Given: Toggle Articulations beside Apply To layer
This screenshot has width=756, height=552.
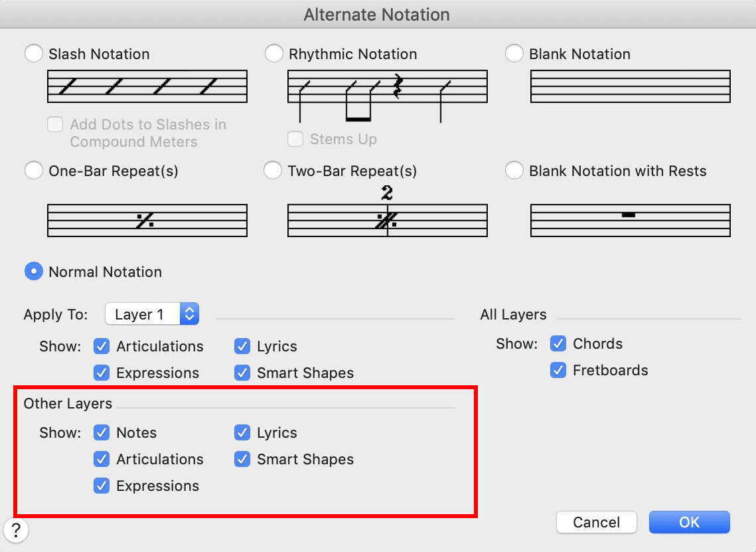Looking at the screenshot, I should point(102,346).
